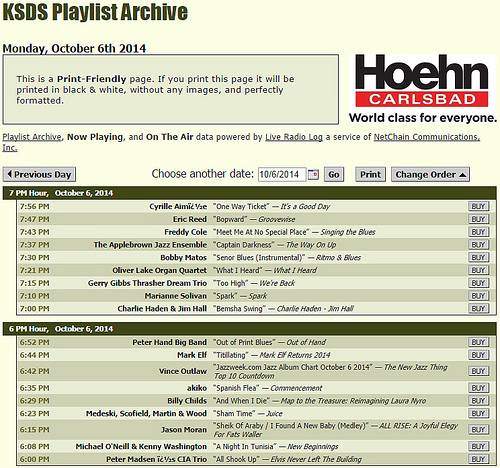Open the Change Order dropdown
The image size is (500, 468).
(x=430, y=174)
